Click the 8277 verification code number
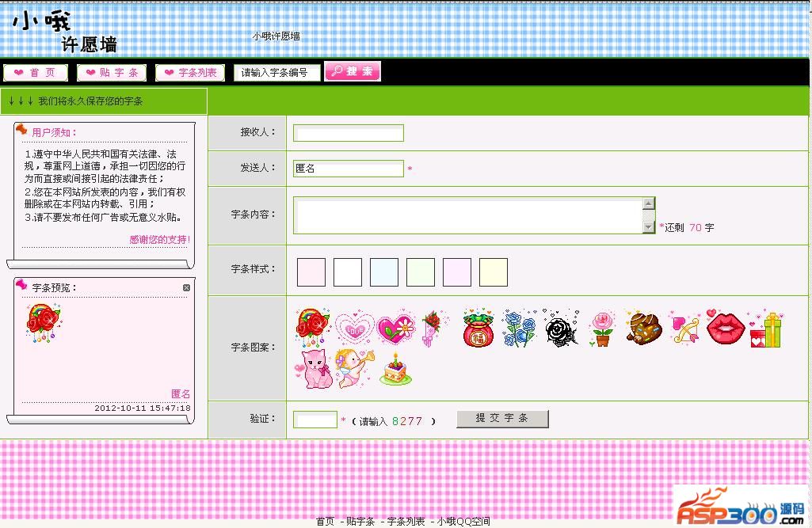 click(407, 421)
